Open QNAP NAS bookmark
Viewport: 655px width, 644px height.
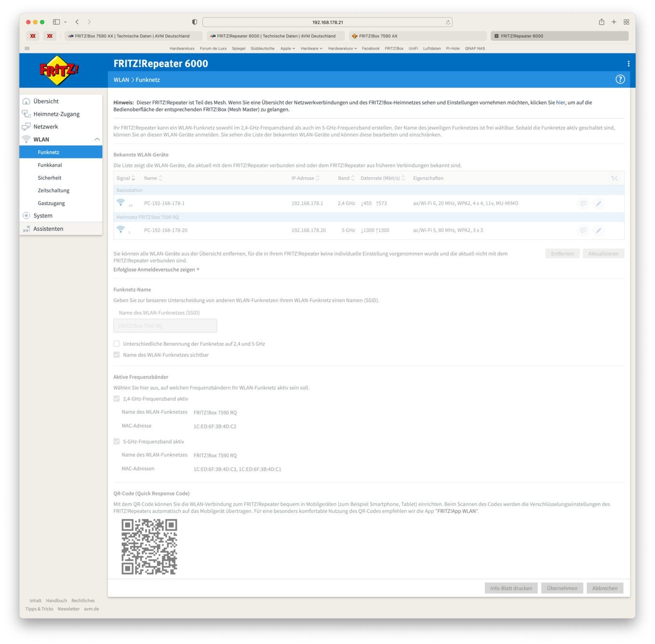click(475, 48)
